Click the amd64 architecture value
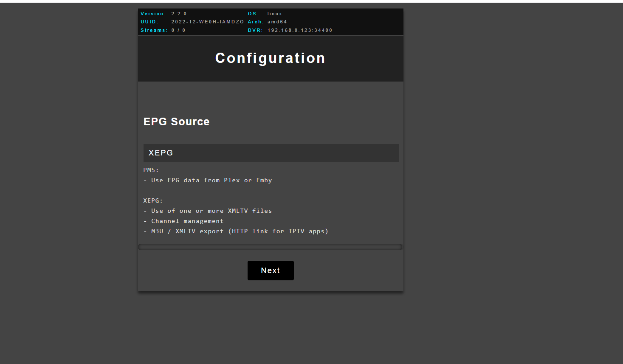The width and height of the screenshot is (623, 364). click(x=277, y=22)
